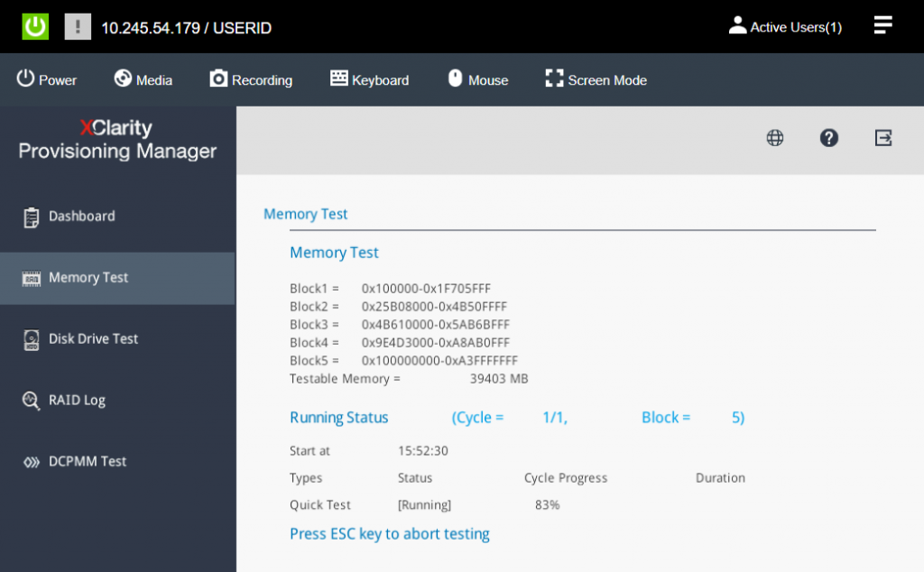Click the Block5 address range 0x100000000-0xA3FFFFFFF

pos(439,361)
